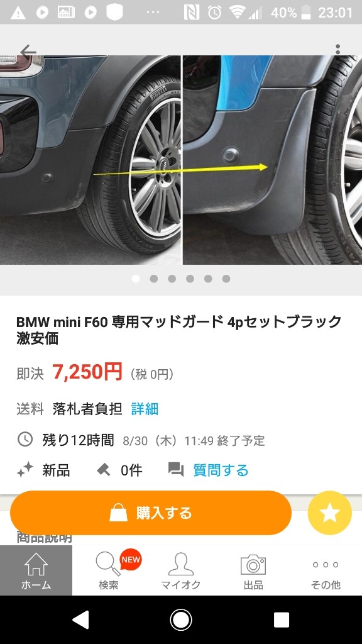Open the ホーム tab
Viewport: 362px width, 644px height.
(x=36, y=570)
